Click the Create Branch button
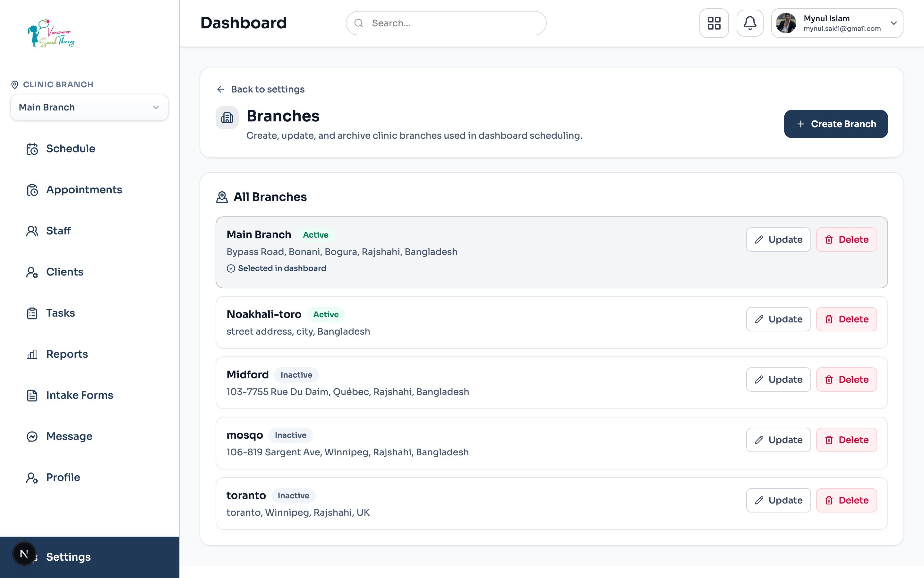The width and height of the screenshot is (924, 578). 835,124
